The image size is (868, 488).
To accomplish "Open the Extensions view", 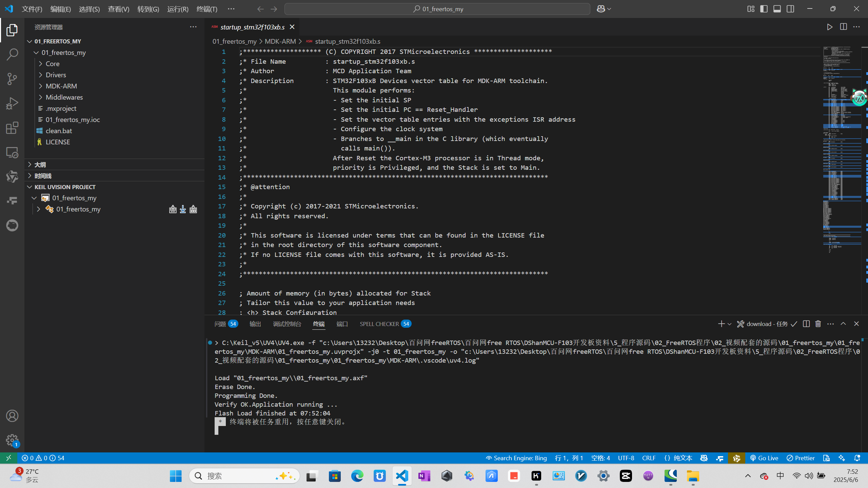I will (x=12, y=128).
